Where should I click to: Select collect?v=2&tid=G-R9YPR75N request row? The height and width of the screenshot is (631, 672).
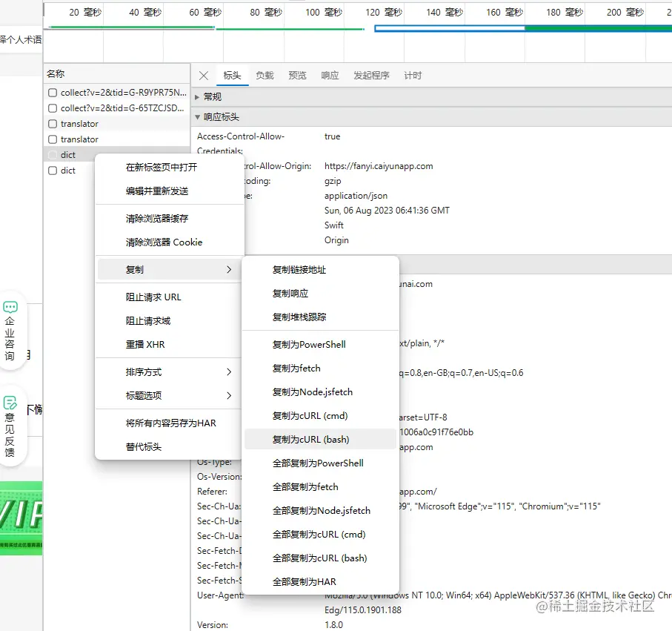pos(116,93)
